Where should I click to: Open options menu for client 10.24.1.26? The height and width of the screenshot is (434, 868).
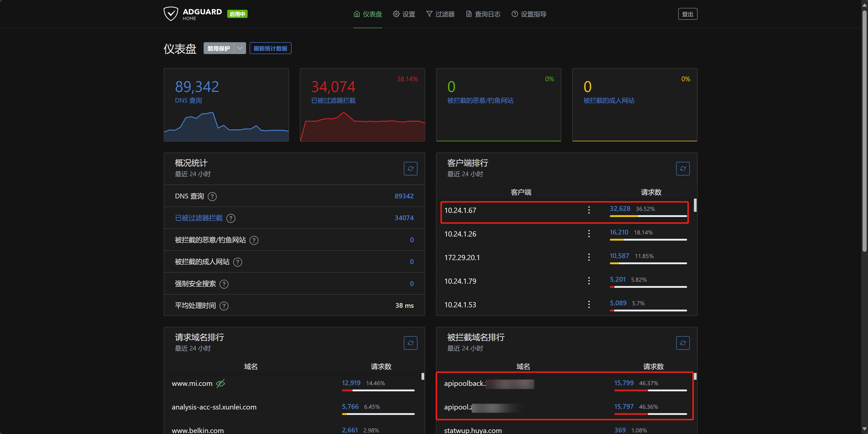tap(589, 234)
